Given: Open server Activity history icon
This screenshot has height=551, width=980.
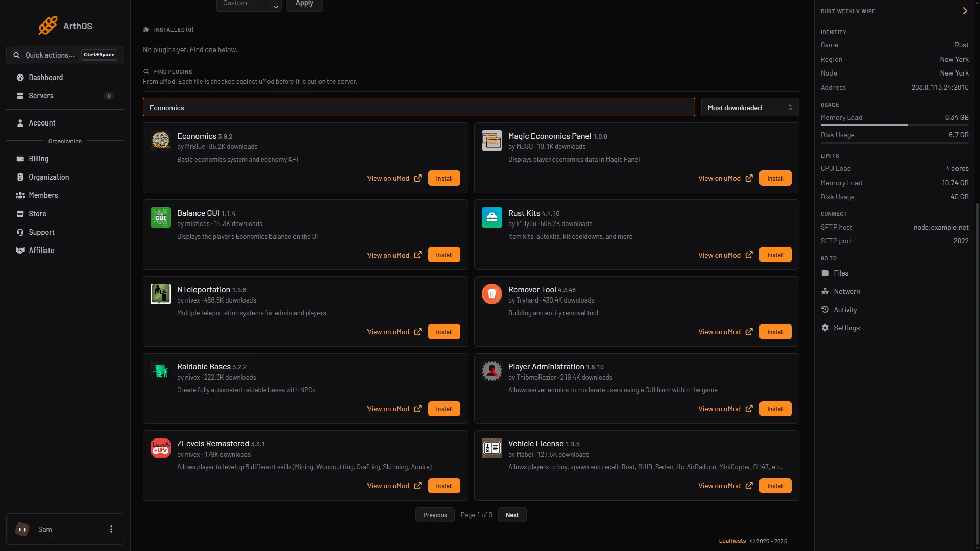Looking at the screenshot, I should coord(825,310).
